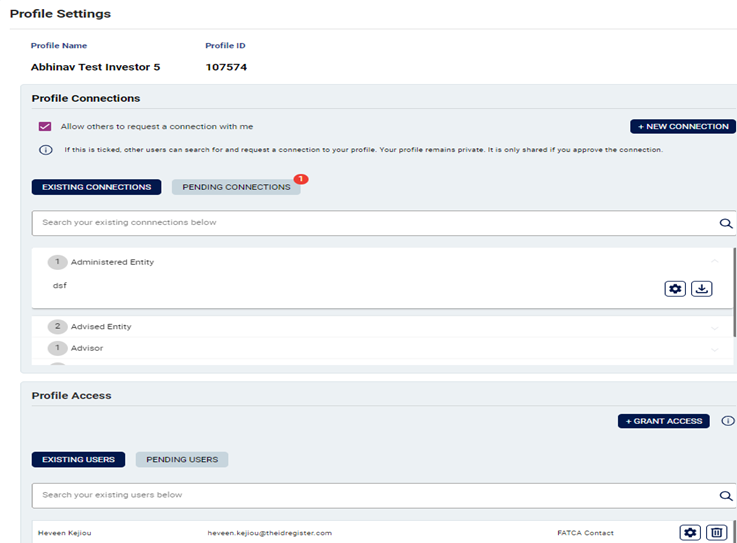Viewport: 737px width, 543px height.
Task: Expand the Advisor section
Action: pos(714,349)
